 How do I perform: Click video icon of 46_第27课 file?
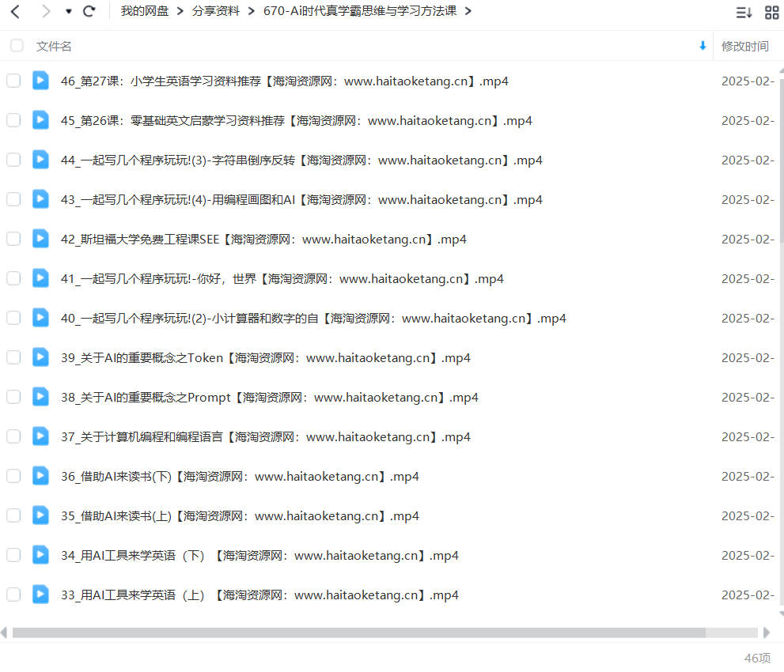(40, 81)
